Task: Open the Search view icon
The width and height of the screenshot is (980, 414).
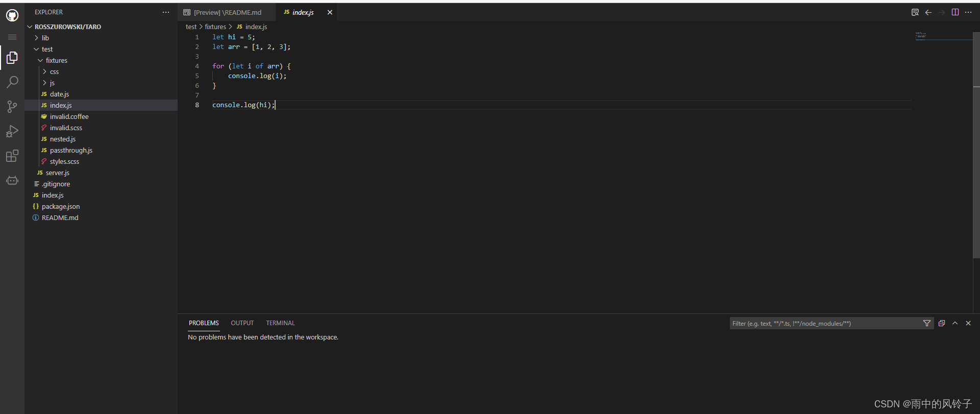Action: pos(12,82)
